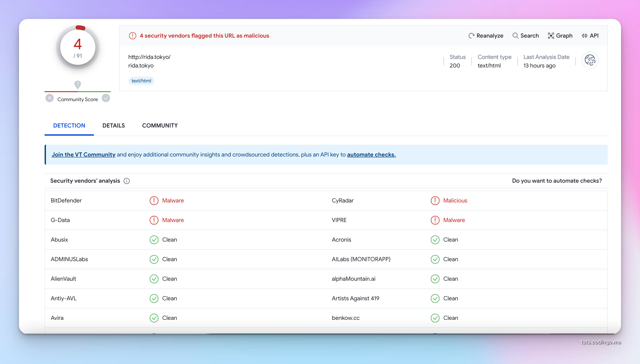
Task: Switch to the COMMUNITY tab
Action: coord(160,126)
